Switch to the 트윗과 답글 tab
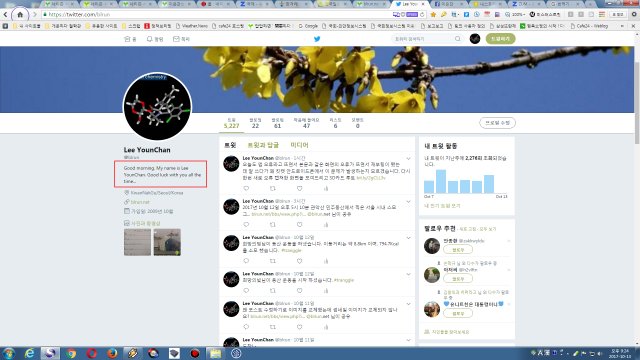This screenshot has width=640, height=360. pos(263,145)
